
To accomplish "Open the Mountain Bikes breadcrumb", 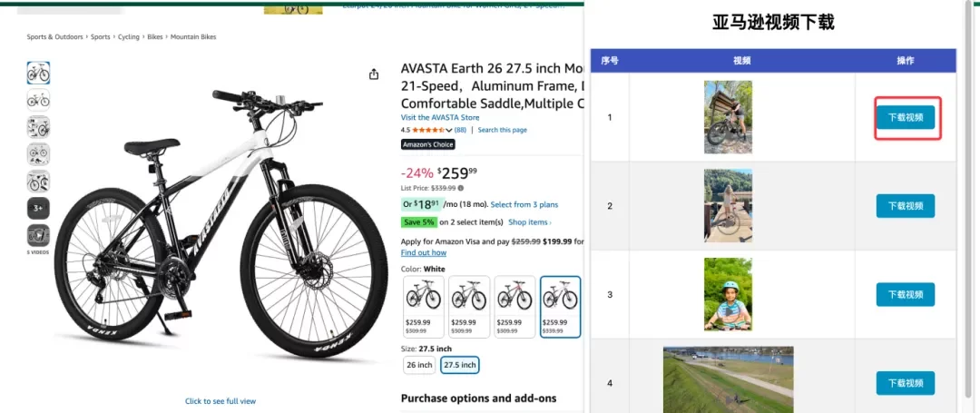I will tap(193, 37).
